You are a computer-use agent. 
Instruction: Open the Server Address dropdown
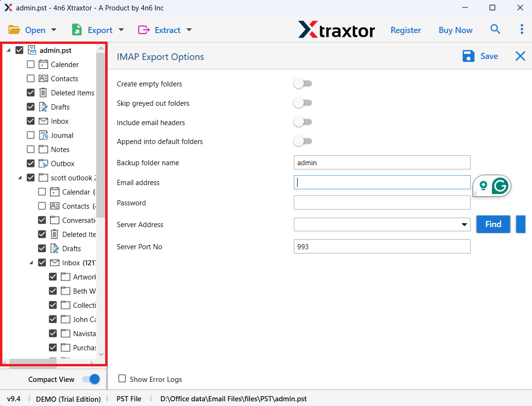coord(465,225)
